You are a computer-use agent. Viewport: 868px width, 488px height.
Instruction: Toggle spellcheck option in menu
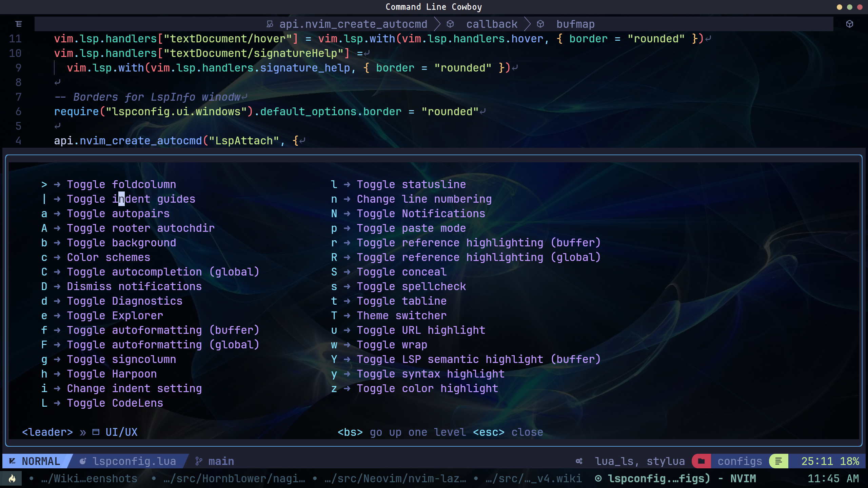[411, 286]
